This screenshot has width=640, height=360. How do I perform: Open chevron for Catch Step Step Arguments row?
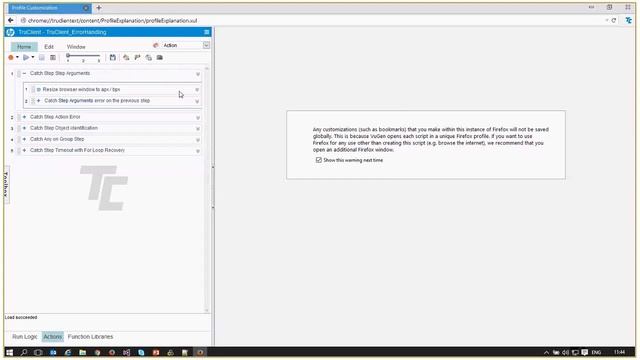click(x=198, y=74)
